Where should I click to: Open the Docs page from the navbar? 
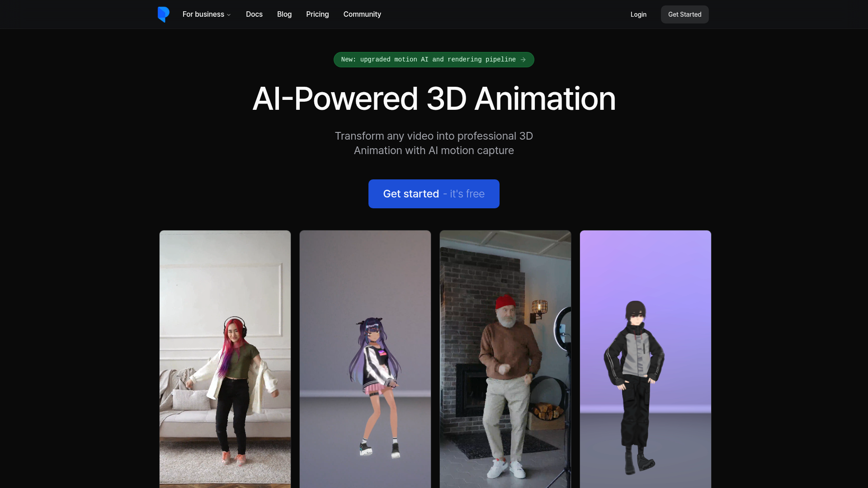(254, 14)
